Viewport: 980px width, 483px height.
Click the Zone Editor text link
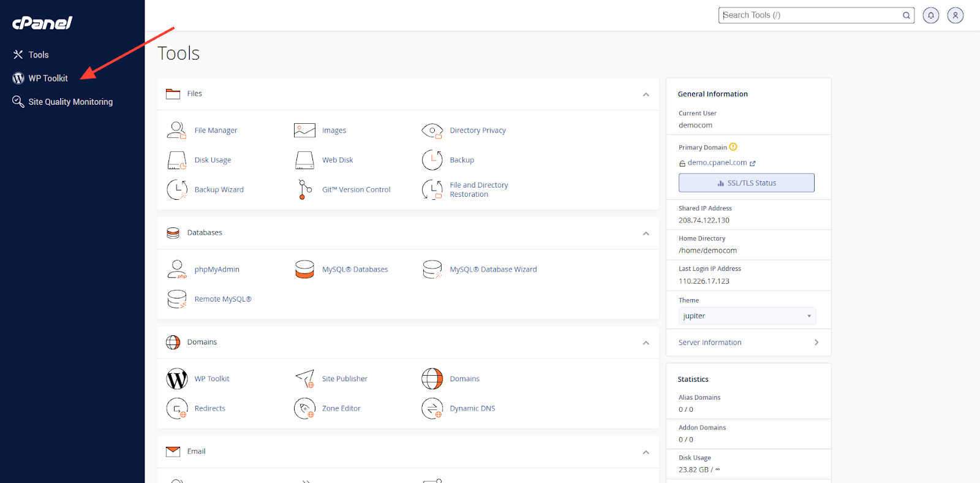(x=341, y=408)
